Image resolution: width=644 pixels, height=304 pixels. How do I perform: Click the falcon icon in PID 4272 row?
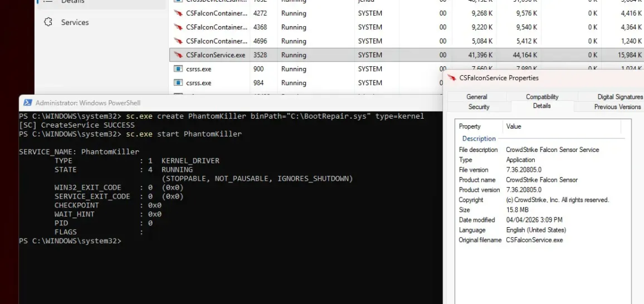[178, 14]
